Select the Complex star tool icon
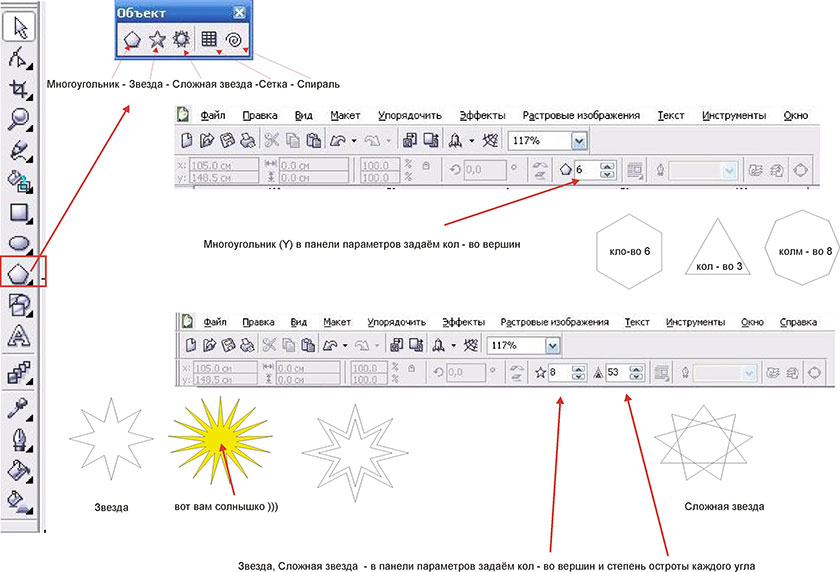Screen dimensions: 840x572 pos(182,40)
